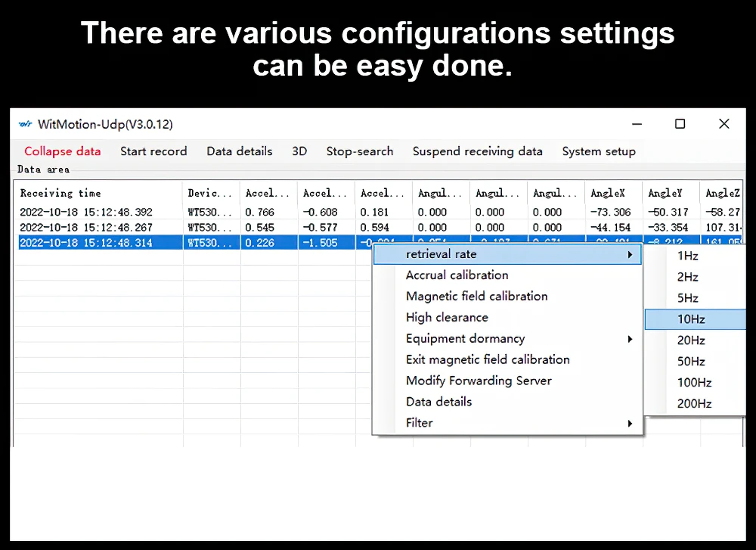Set retrieval rate to 200Hz

click(x=696, y=404)
